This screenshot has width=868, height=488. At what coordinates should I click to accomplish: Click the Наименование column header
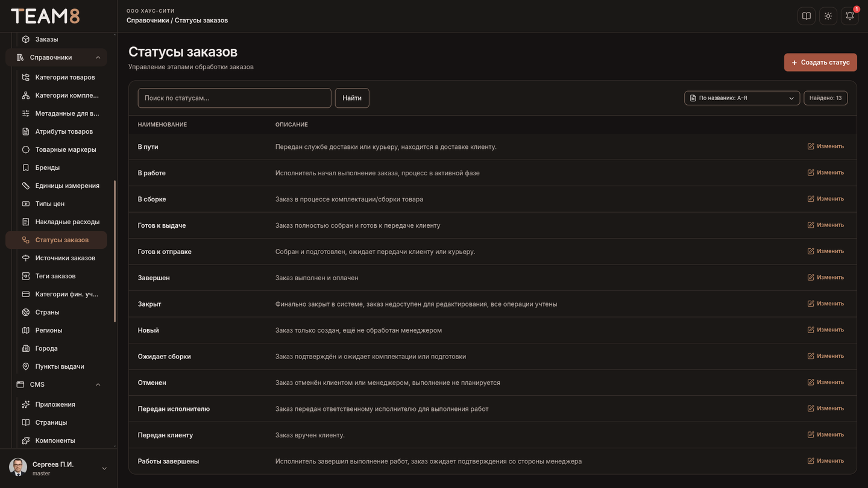point(162,125)
